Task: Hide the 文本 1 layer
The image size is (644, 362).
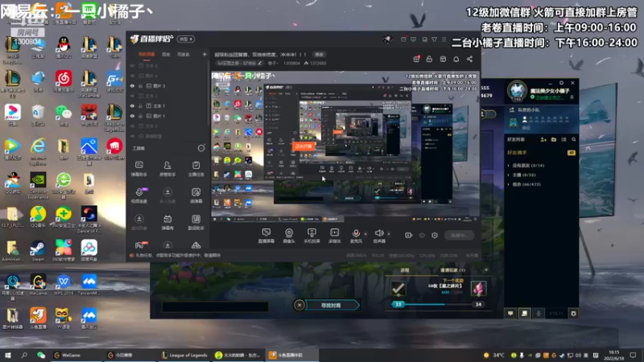Action: pos(132,106)
